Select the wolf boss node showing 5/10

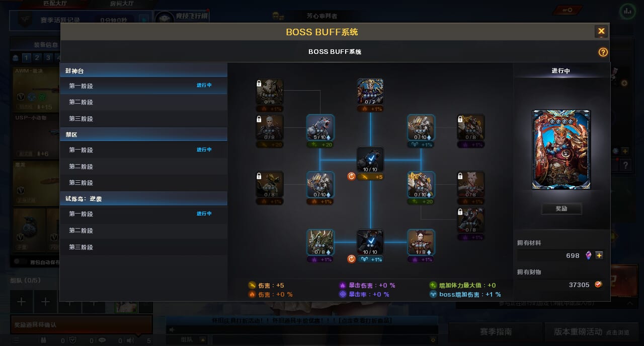(x=320, y=128)
